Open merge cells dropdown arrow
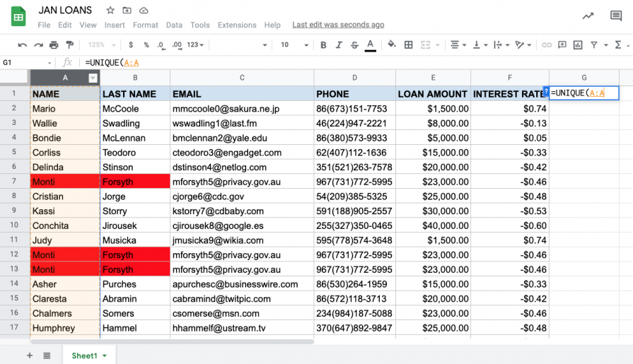Image resolution: width=633 pixels, height=364 pixels. click(x=437, y=45)
